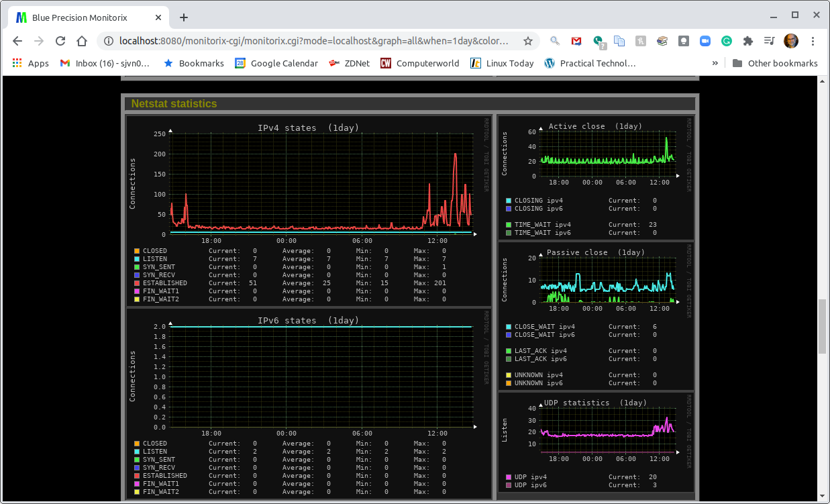This screenshot has height=504, width=830.
Task: Open the Chrome three-dot menu
Action: click(x=813, y=41)
